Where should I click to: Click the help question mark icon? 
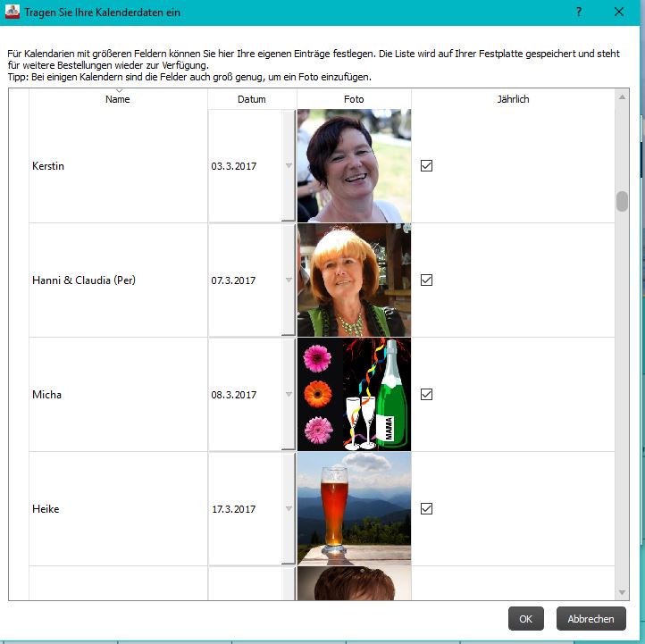point(578,12)
